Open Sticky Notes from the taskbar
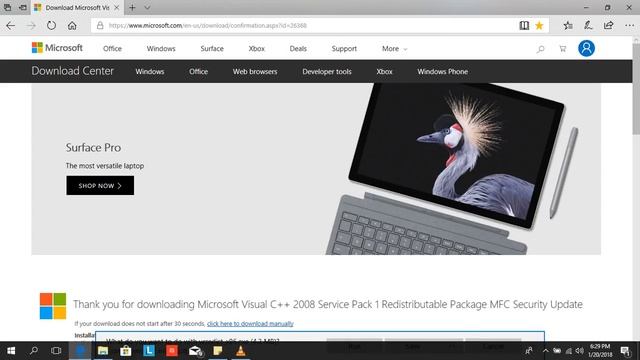The height and width of the screenshot is (360, 640). 218,351
